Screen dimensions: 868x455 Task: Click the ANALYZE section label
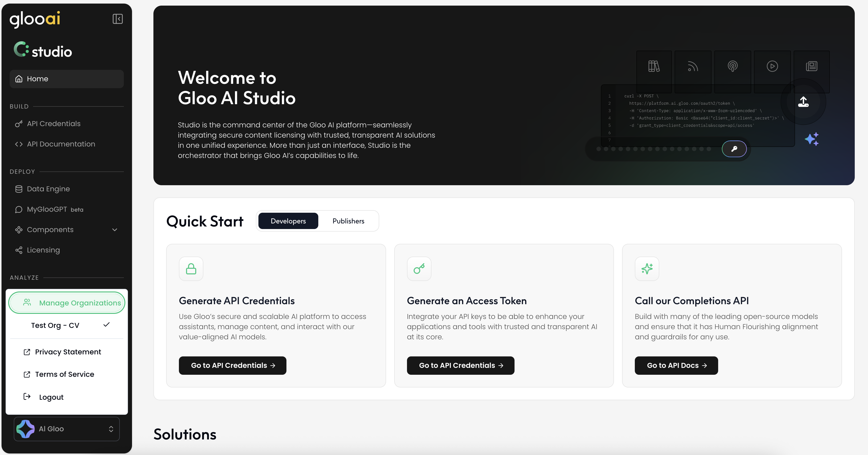(x=24, y=278)
